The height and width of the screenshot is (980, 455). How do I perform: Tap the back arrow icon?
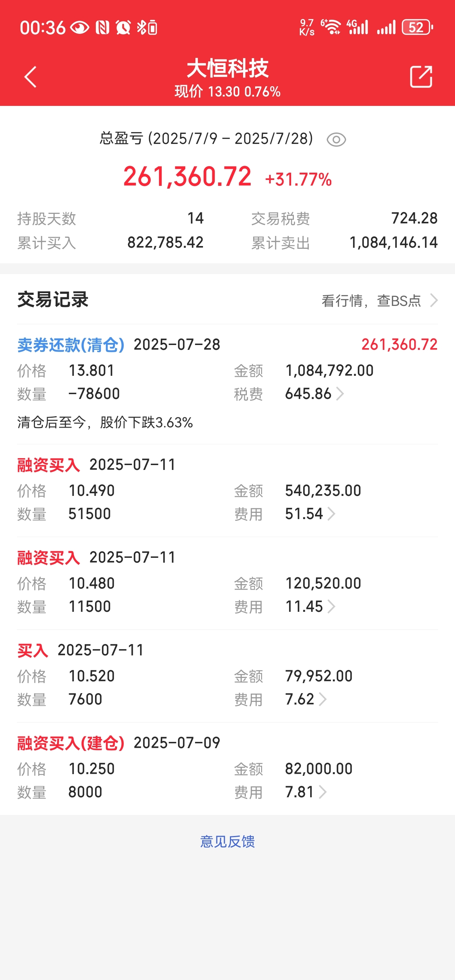click(30, 77)
